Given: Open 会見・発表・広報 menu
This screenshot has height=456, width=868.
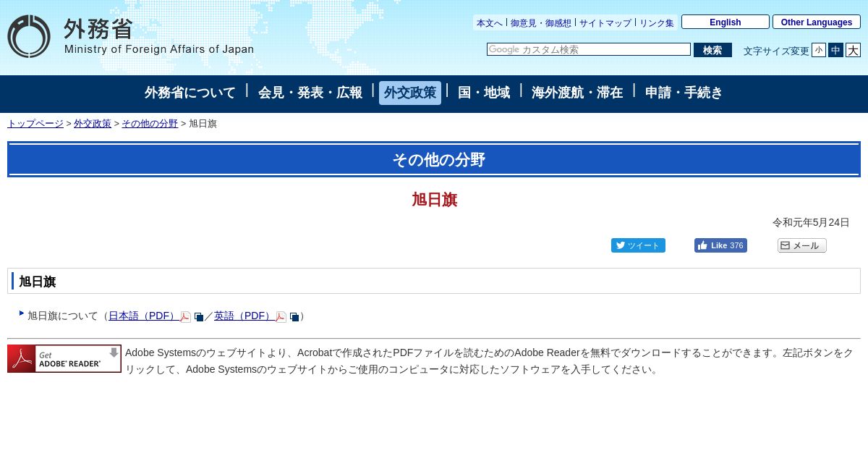Looking at the screenshot, I should (x=310, y=93).
